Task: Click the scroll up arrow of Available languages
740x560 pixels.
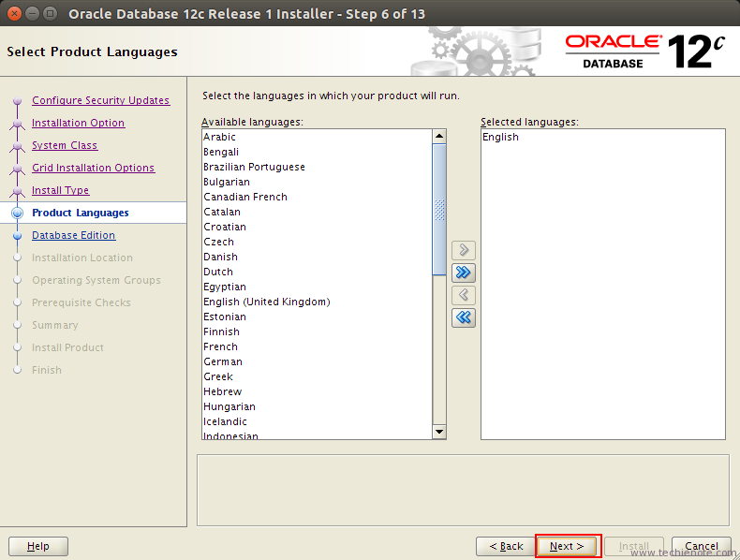Action: point(439,137)
